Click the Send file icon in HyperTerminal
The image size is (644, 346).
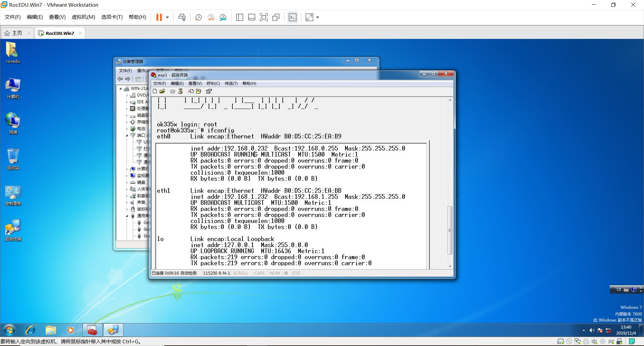[x=191, y=91]
